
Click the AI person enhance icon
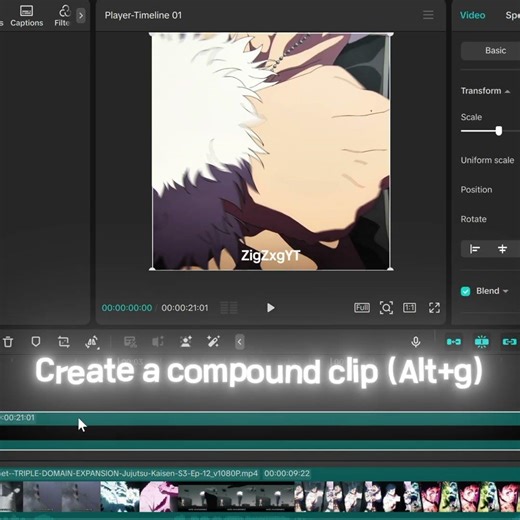(x=185, y=342)
